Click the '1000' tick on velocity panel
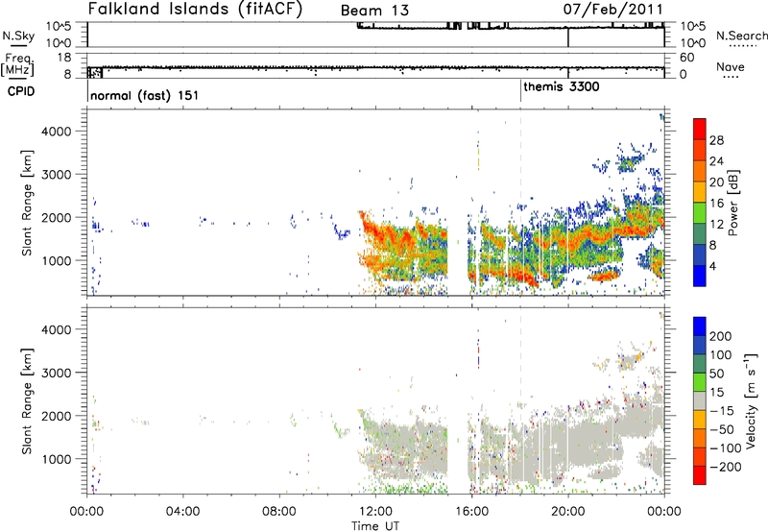The height and width of the screenshot is (532, 768). point(57,459)
